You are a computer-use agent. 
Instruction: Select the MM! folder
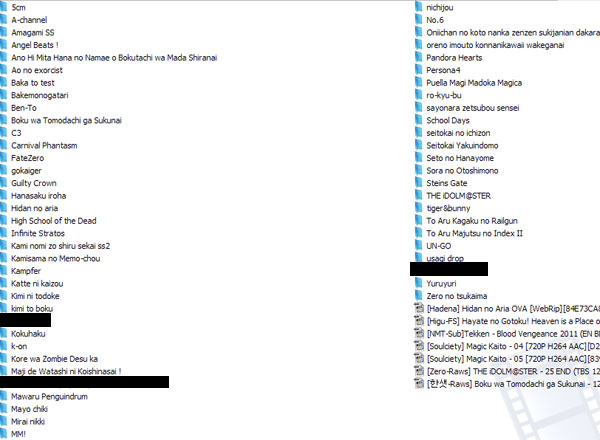coord(18,434)
